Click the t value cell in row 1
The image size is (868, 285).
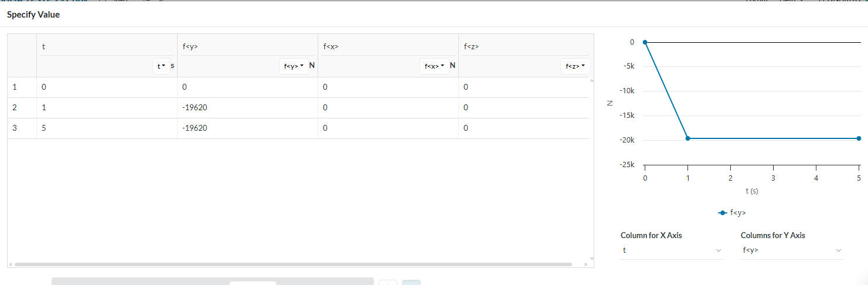tap(107, 87)
